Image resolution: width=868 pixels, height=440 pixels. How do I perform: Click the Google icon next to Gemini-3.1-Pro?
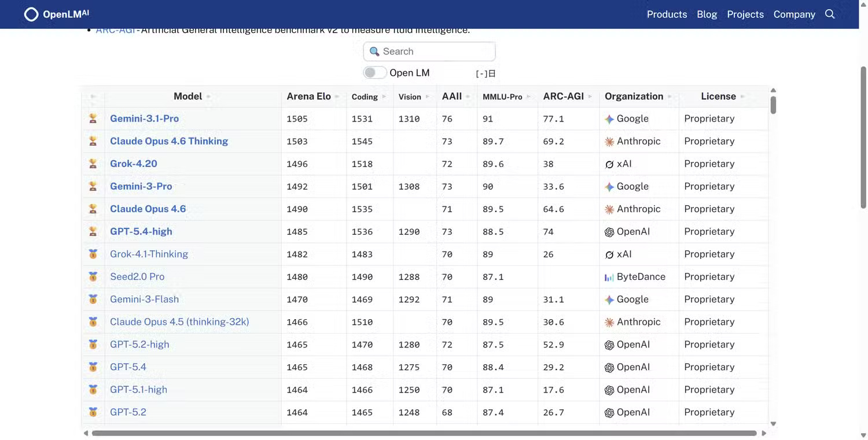pyautogui.click(x=609, y=119)
